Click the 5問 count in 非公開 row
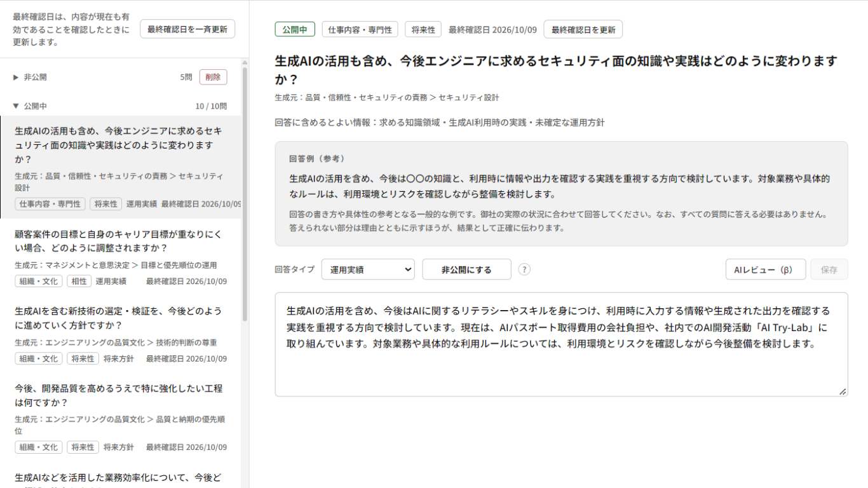Viewport: 868px width, 488px height. pyautogui.click(x=186, y=78)
